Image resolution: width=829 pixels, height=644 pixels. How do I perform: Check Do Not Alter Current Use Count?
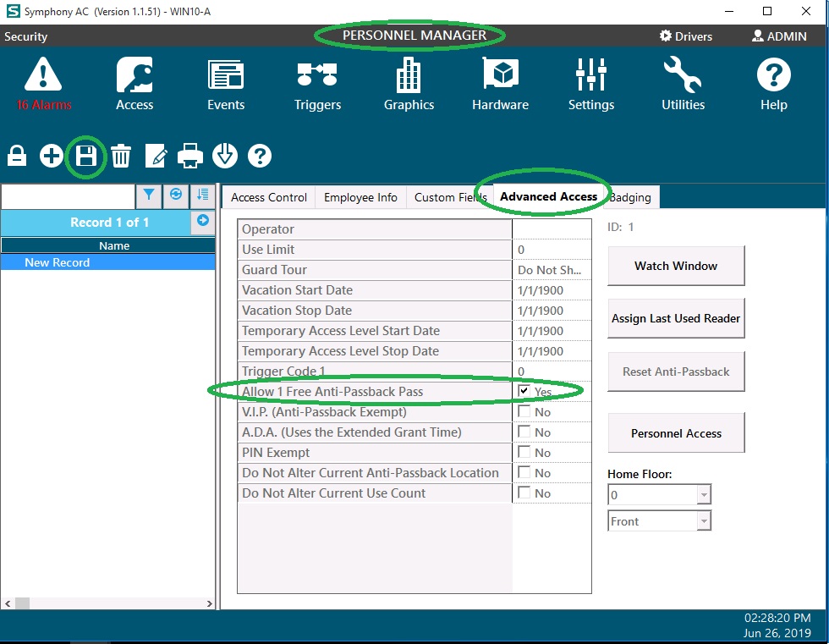pyautogui.click(x=524, y=493)
